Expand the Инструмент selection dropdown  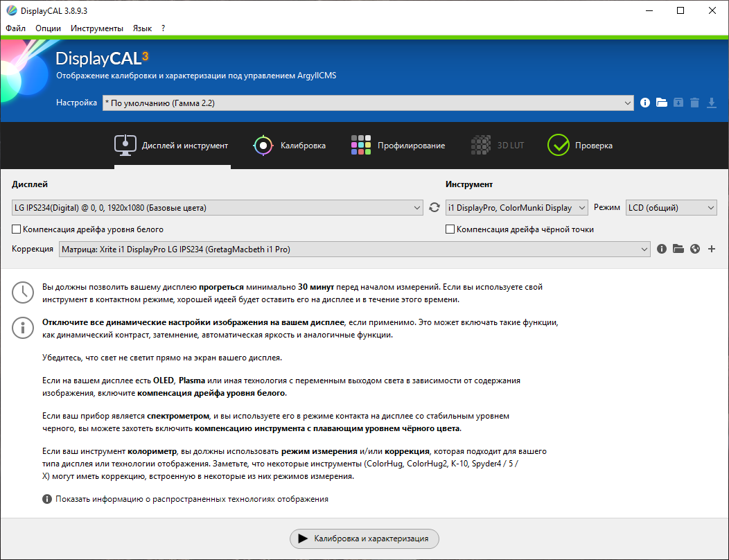(x=516, y=207)
